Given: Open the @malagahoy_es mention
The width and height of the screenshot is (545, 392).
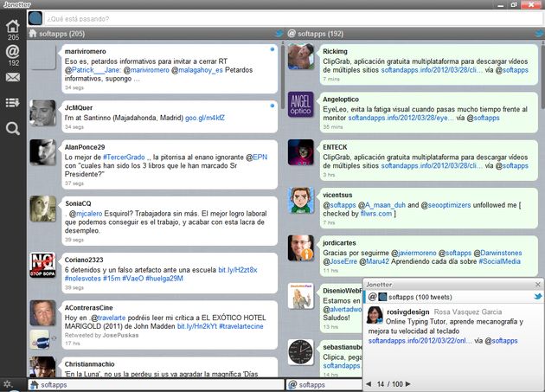Looking at the screenshot, I should (x=197, y=70).
